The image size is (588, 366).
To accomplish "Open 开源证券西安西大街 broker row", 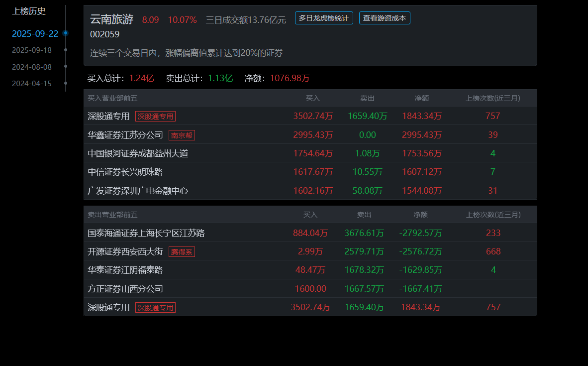I will point(310,251).
